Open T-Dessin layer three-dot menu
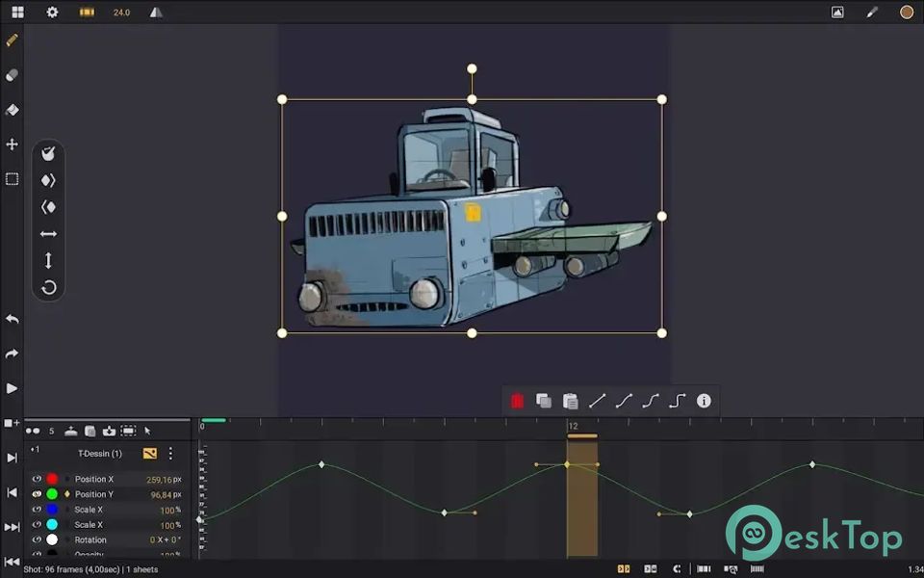924x578 pixels. (x=170, y=453)
